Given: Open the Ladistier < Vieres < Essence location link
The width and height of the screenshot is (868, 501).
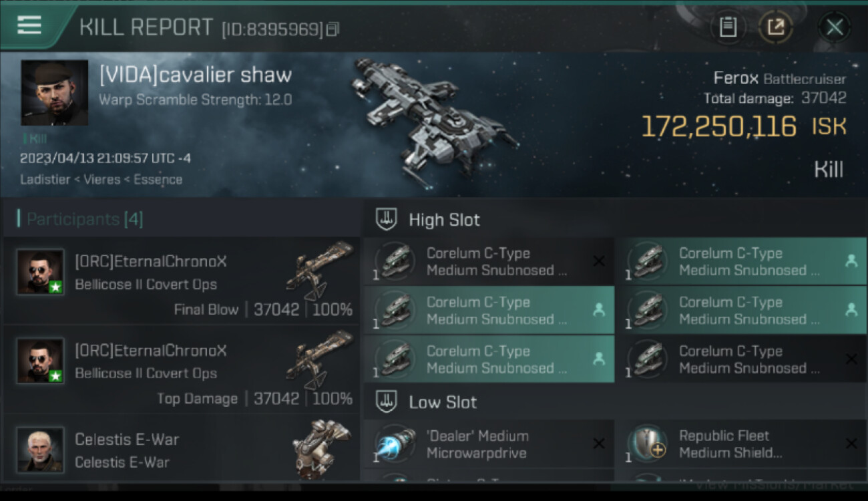Looking at the screenshot, I should click(x=101, y=179).
